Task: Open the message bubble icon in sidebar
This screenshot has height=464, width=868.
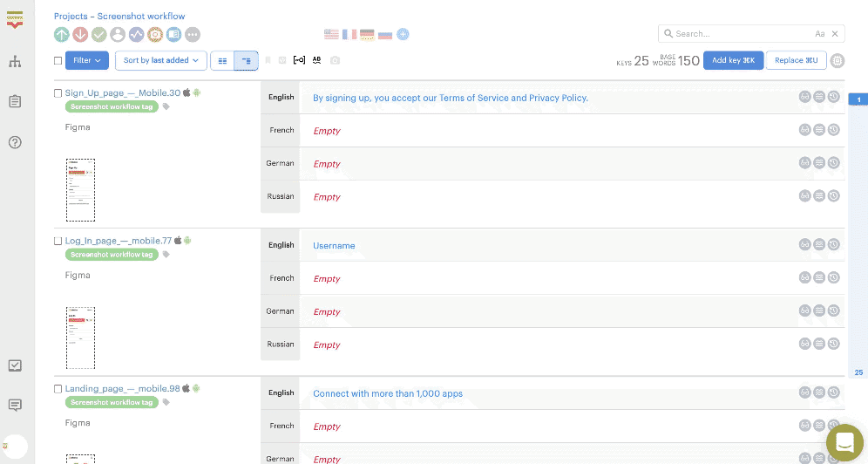Action: [x=15, y=406]
